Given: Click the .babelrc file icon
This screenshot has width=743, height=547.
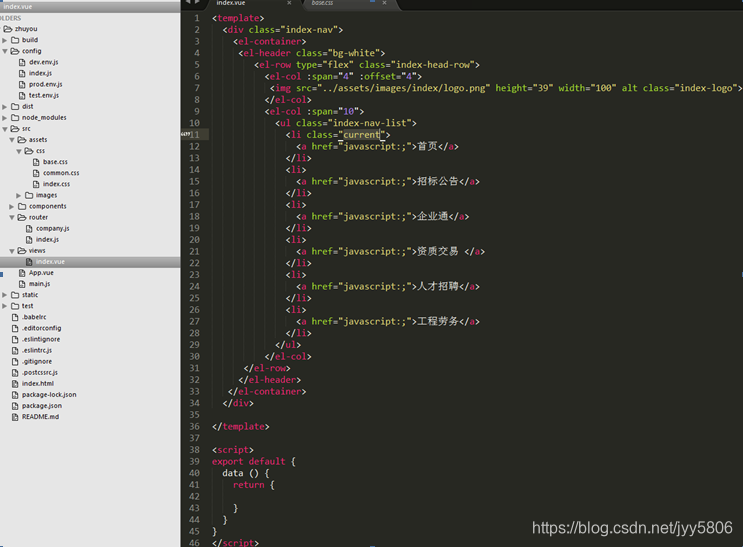Looking at the screenshot, I should (15, 317).
